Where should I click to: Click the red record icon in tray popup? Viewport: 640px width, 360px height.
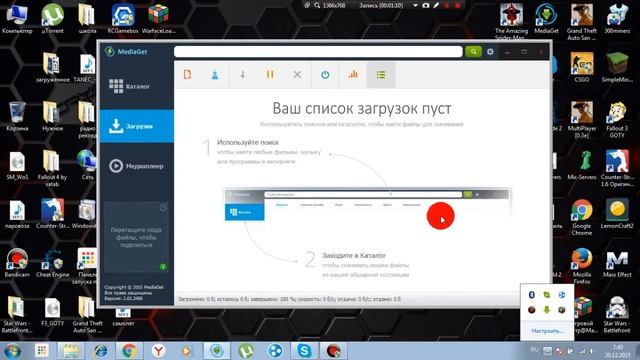(x=531, y=310)
